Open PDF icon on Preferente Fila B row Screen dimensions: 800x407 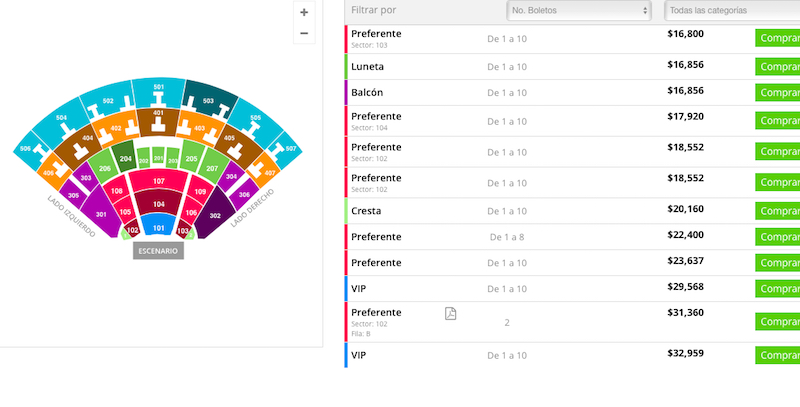point(451,314)
